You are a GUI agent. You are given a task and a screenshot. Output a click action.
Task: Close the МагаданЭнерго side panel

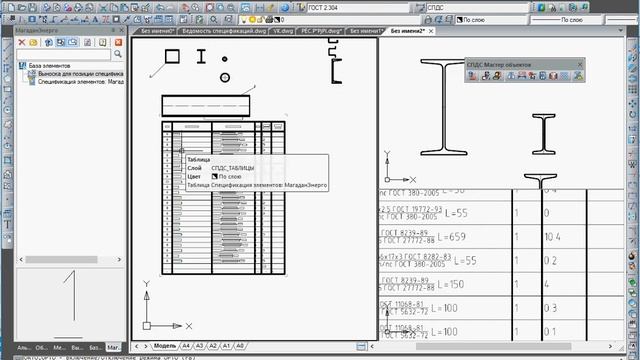coord(122,30)
